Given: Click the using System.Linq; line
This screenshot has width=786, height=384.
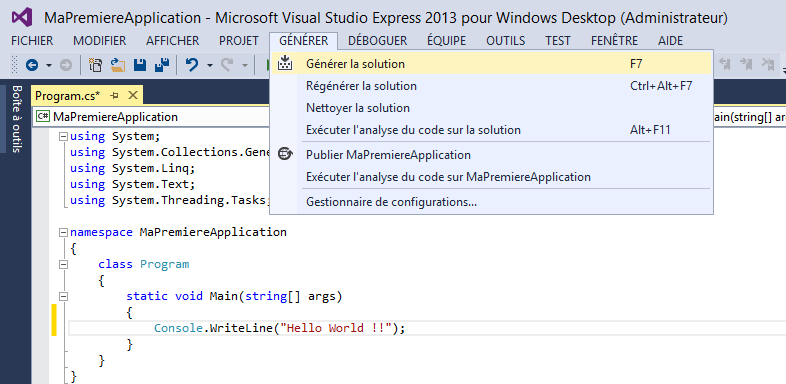Looking at the screenshot, I should tap(132, 168).
